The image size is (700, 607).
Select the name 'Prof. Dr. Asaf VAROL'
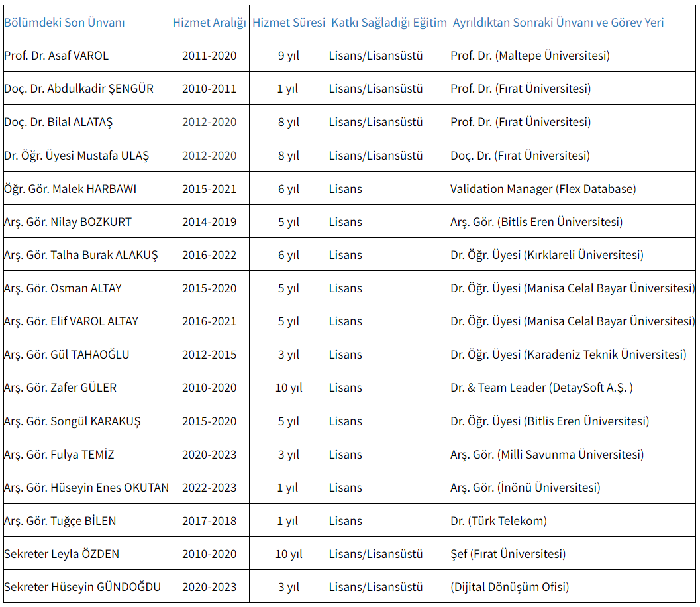(56, 56)
